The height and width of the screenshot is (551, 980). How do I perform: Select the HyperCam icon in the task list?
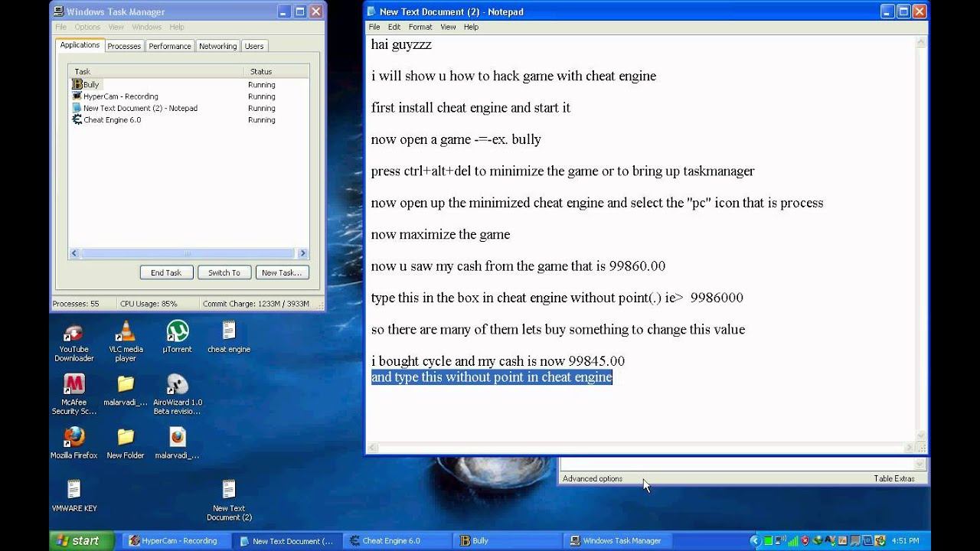coord(77,96)
